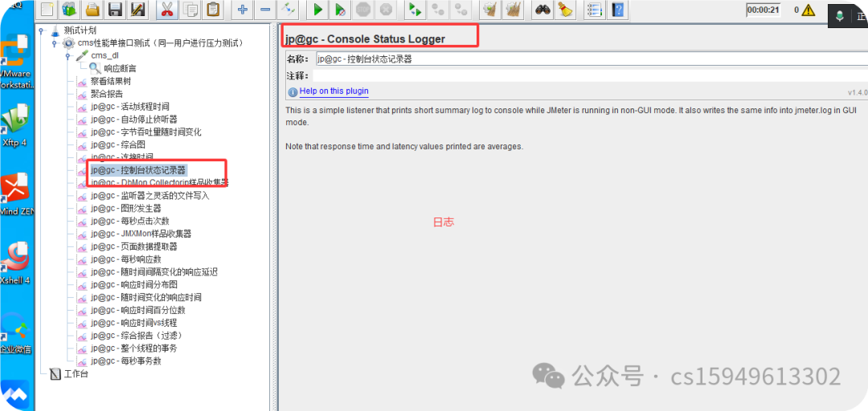
Task: Open Search with the binoculars icon
Action: [542, 9]
